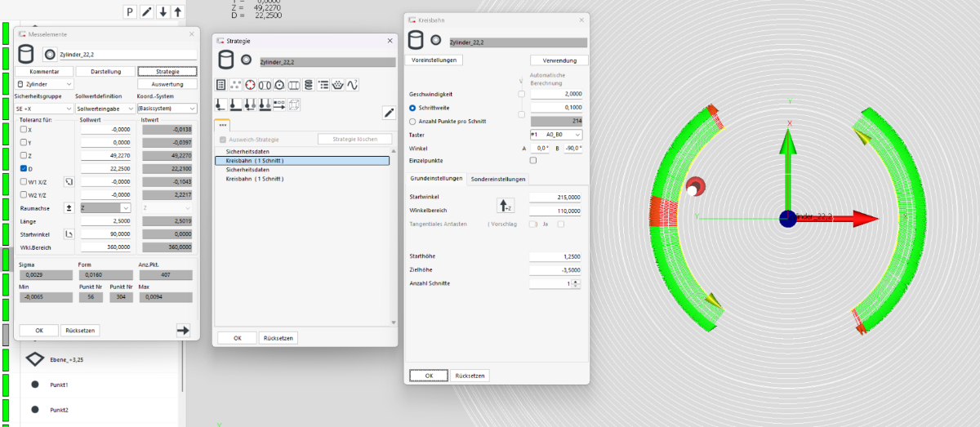Click the forward arrow icon in Messelemente
The height and width of the screenshot is (427, 980).
click(183, 330)
